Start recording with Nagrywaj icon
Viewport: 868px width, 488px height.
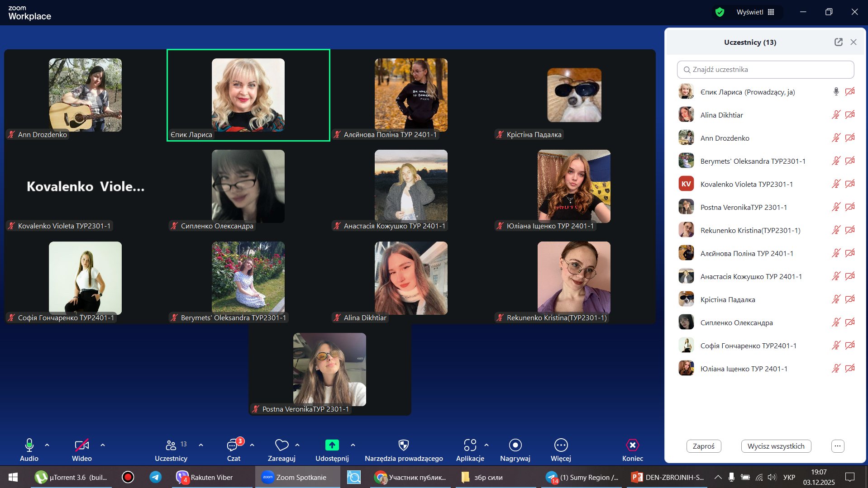[x=515, y=445]
